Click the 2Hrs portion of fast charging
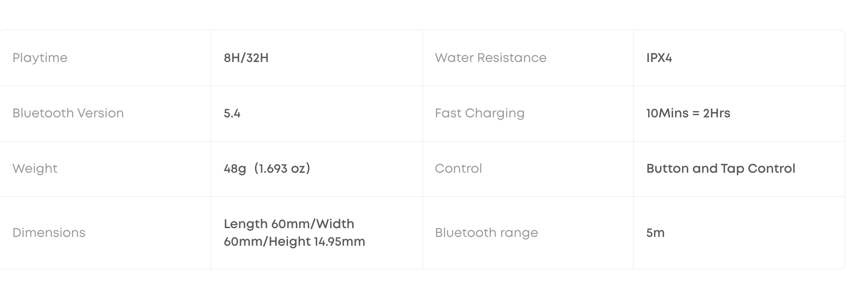This screenshot has width=868, height=291. [716, 113]
